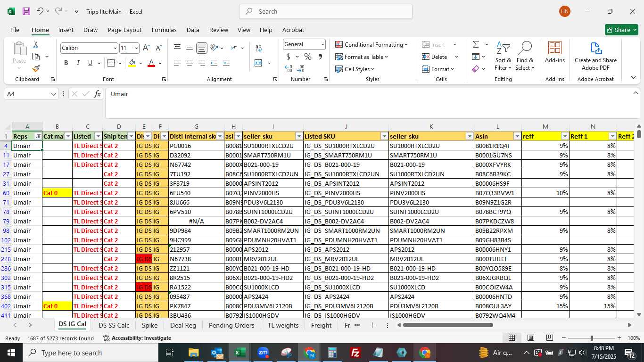Click the Wrap Text icon
Viewport: 644px width, 362px height.
(x=258, y=48)
